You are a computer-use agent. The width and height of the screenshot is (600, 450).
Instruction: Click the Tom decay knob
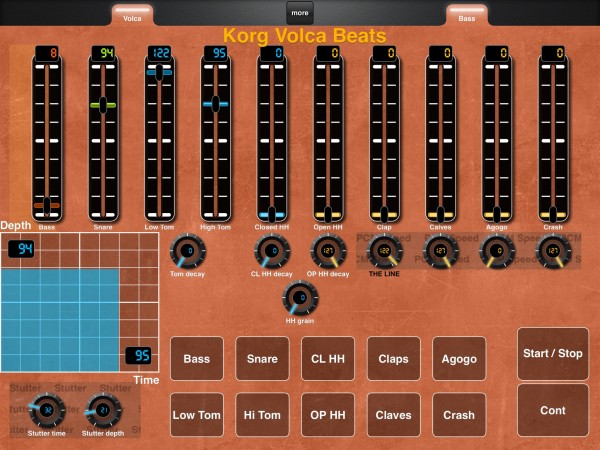(188, 251)
